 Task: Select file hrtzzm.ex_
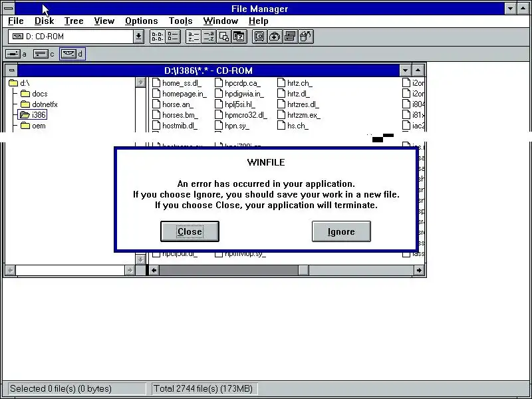(x=299, y=115)
